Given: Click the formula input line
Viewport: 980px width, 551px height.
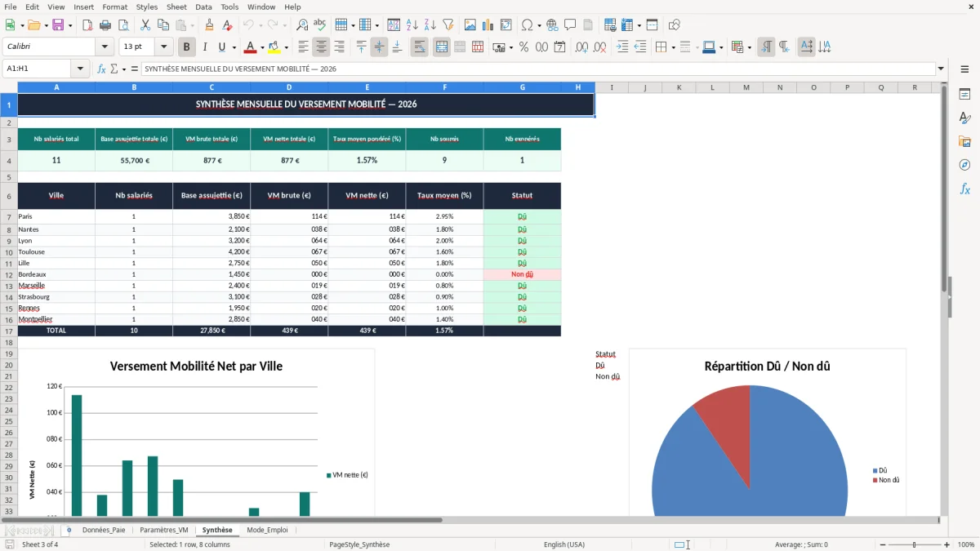Looking at the screenshot, I should 538,69.
